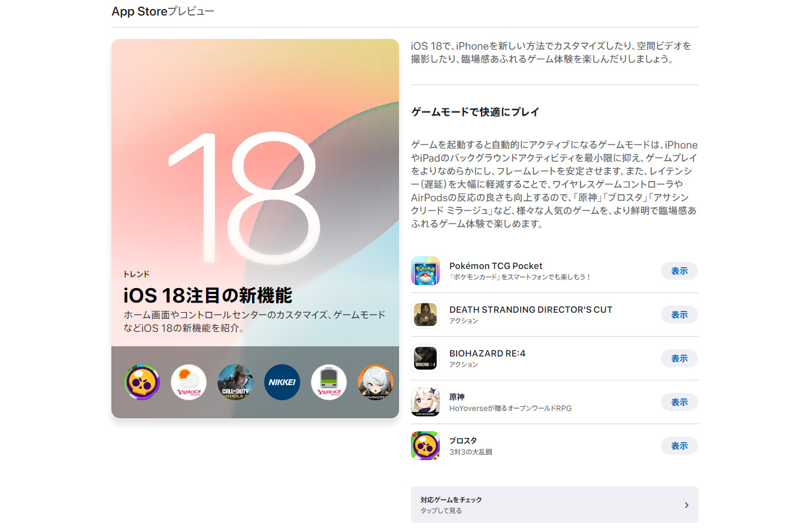Select the Call of Duty Mobile icon
The image size is (798, 532).
235,382
